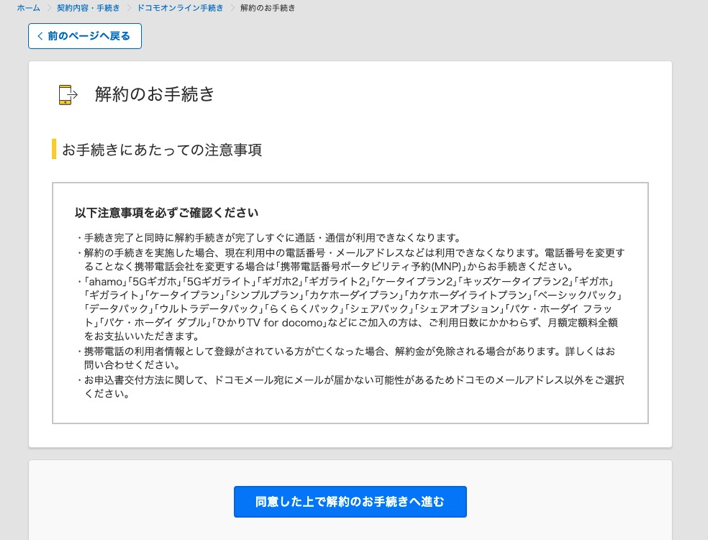
Task: Click 同意した上で解約のお手続きへ進む button
Action: coord(350,502)
